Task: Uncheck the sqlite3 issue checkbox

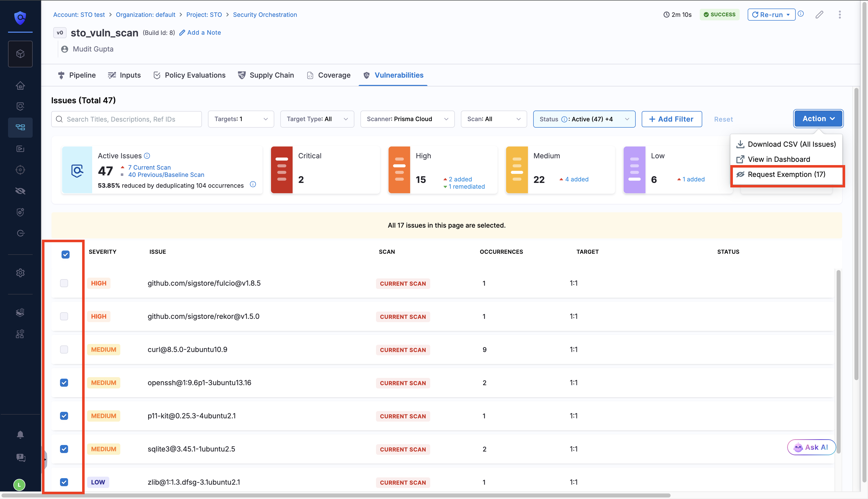Action: click(x=64, y=449)
